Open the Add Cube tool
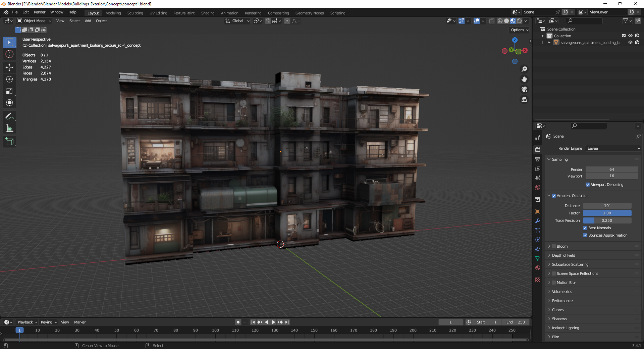The height and width of the screenshot is (349, 644). coord(9,141)
